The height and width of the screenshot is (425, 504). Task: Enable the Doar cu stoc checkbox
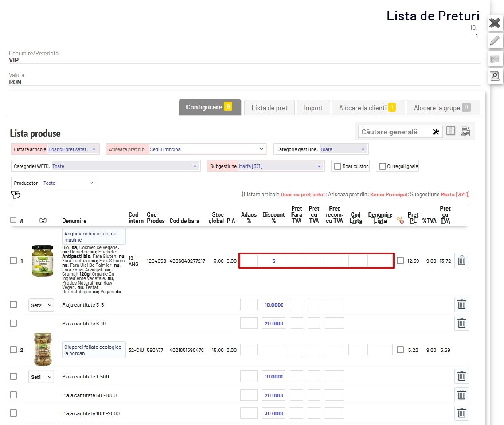338,166
